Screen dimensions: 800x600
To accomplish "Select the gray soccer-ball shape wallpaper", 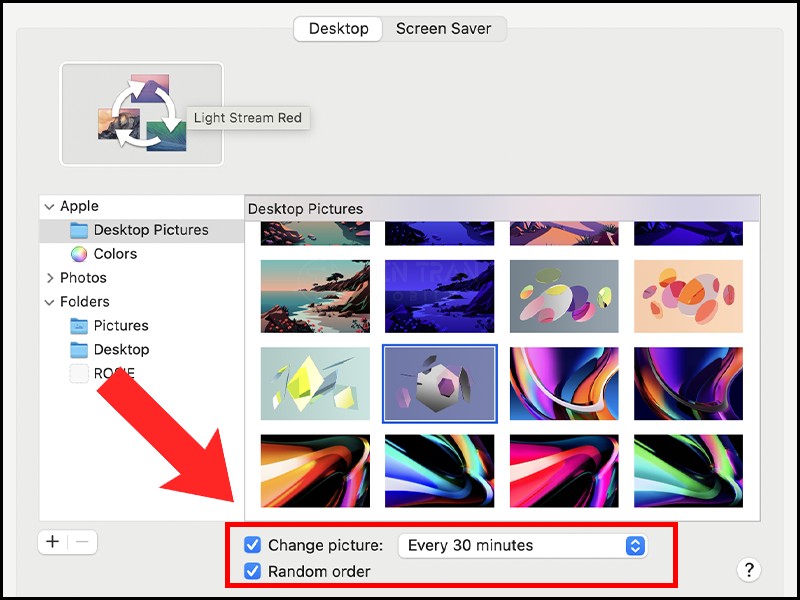I will [x=439, y=384].
